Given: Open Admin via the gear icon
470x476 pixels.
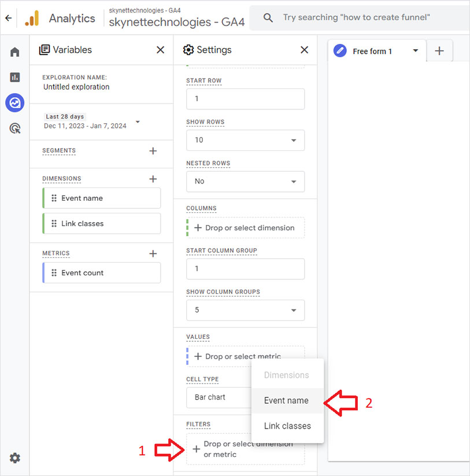Looking at the screenshot, I should pos(14,457).
